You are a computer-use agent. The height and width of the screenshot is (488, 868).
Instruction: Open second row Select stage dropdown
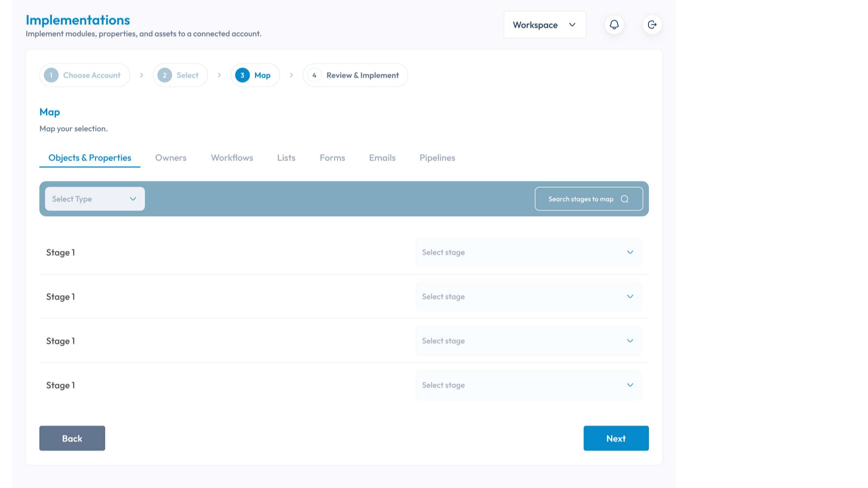click(528, 297)
